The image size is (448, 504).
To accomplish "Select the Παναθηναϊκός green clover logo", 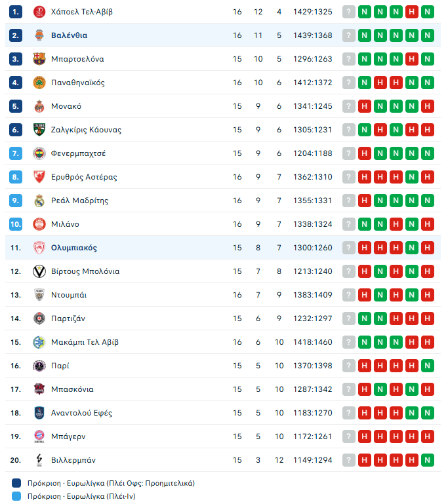I will click(39, 83).
